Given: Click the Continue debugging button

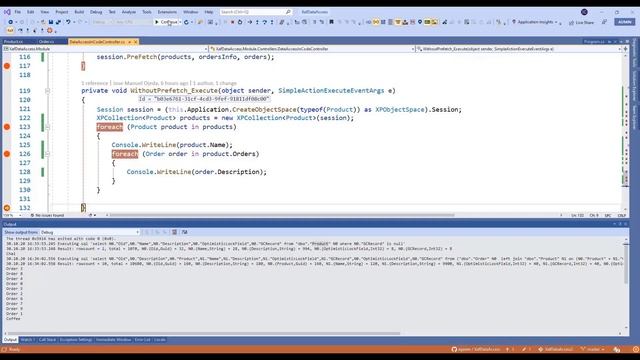Looking at the screenshot, I should (x=167, y=22).
